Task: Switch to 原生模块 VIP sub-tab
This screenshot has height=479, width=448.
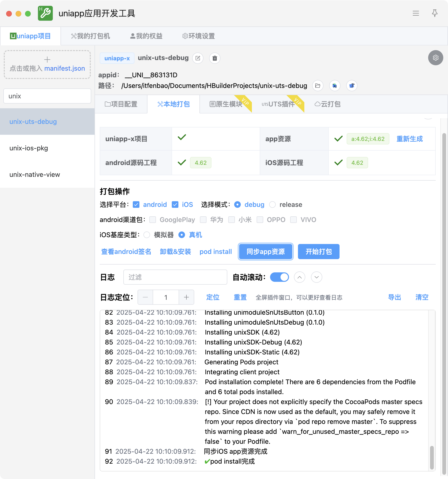Action: tap(226, 104)
